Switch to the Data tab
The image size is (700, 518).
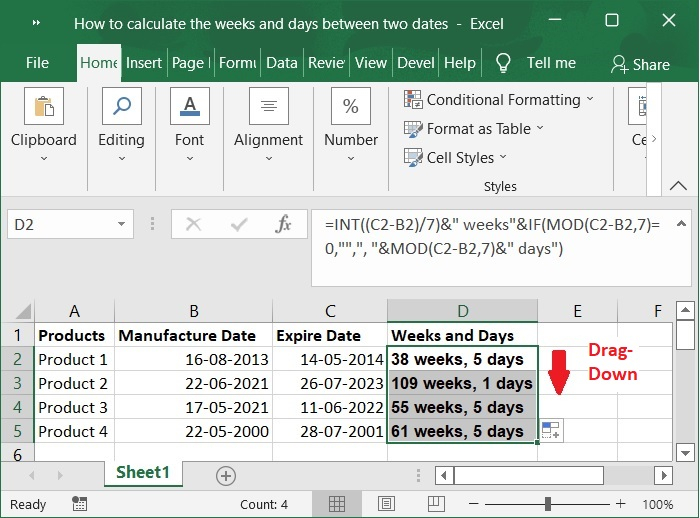point(282,63)
